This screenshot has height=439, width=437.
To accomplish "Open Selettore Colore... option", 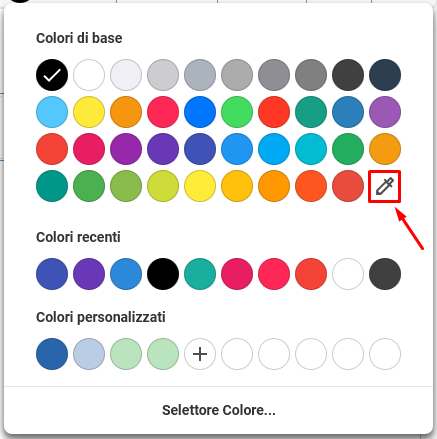I will (219, 410).
